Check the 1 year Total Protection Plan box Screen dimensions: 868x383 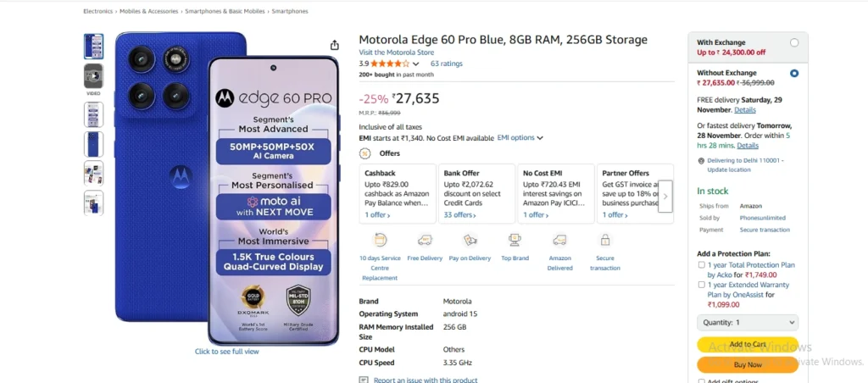pos(700,264)
